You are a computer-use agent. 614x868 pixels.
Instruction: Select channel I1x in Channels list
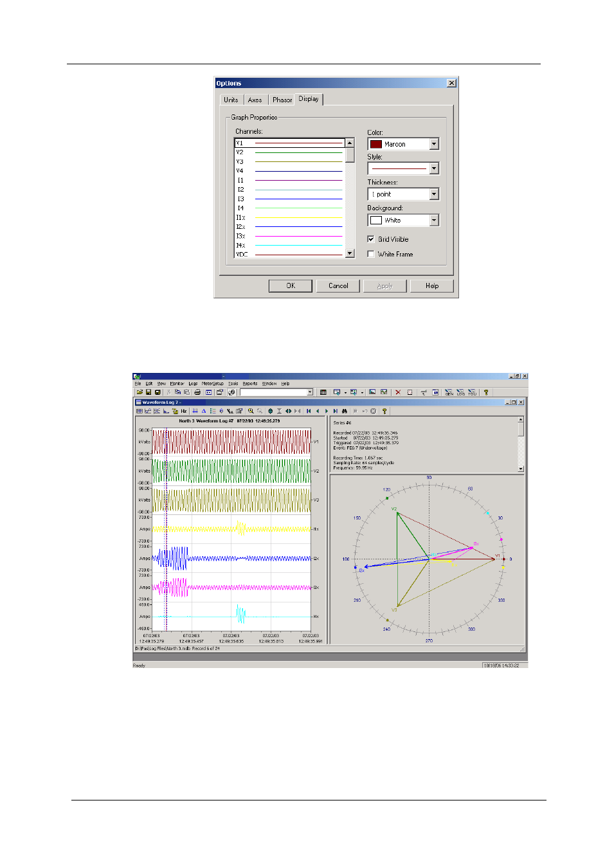[x=289, y=217]
